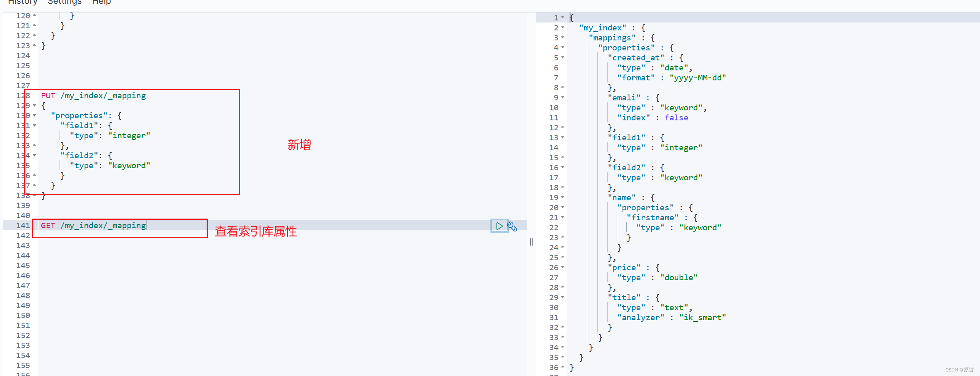Collapse the "field2" block at line 134
Image resolution: width=980 pixels, height=376 pixels.
click(35, 155)
